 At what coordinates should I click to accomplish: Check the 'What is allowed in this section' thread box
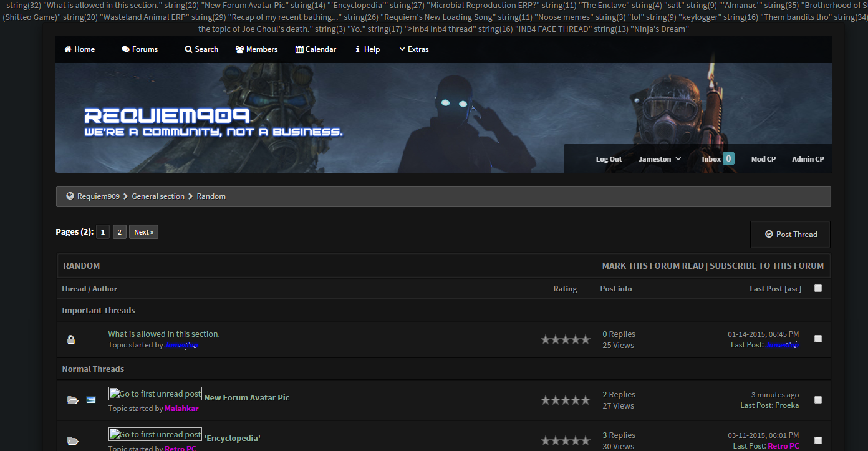[x=818, y=339]
